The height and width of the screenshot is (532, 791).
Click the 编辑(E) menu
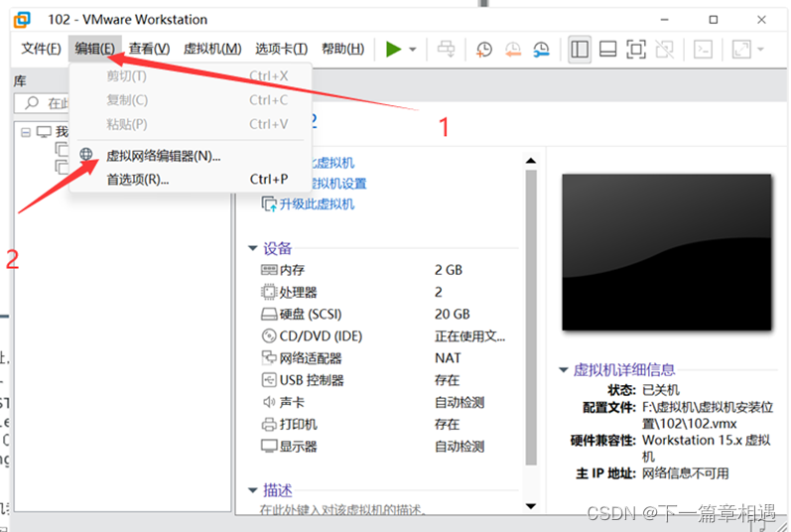(95, 49)
